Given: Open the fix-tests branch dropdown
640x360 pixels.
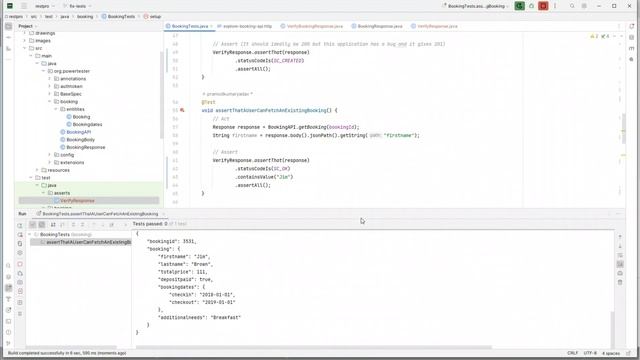Looking at the screenshot, I should pos(77,6).
